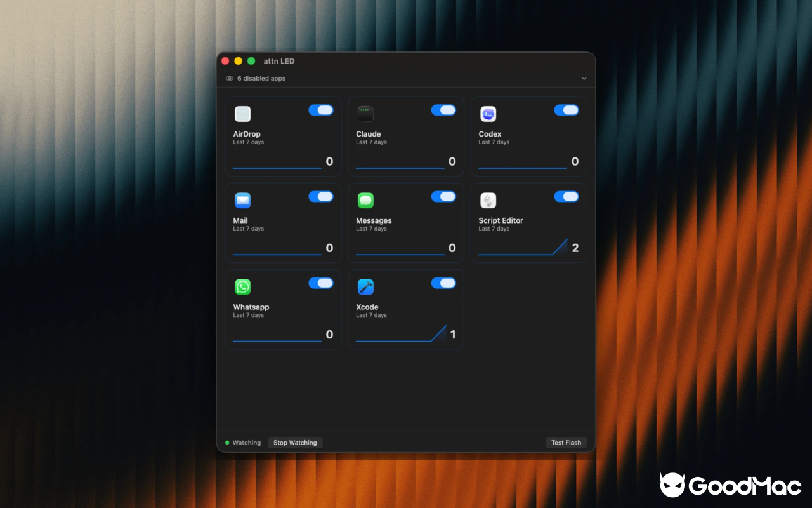Click the Messages speech bubble icon
Screen dimensions: 812x508
[365, 201]
